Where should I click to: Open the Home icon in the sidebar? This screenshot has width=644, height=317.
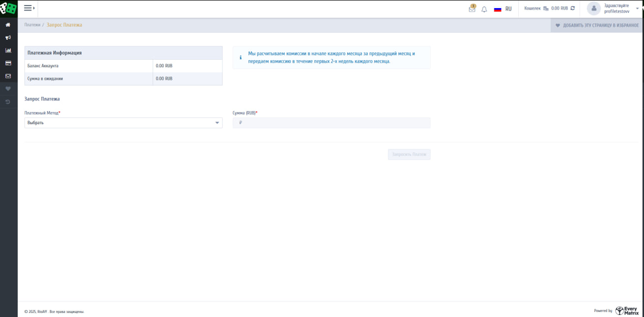8,25
